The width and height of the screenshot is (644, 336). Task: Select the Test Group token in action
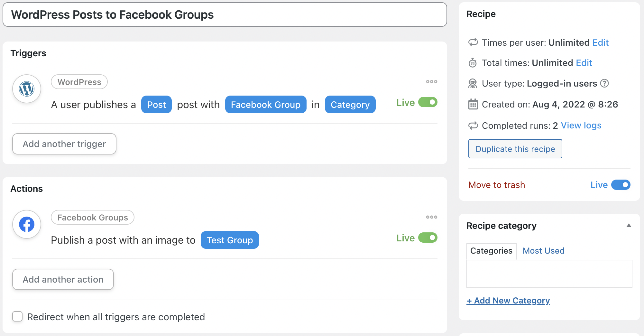(x=230, y=240)
